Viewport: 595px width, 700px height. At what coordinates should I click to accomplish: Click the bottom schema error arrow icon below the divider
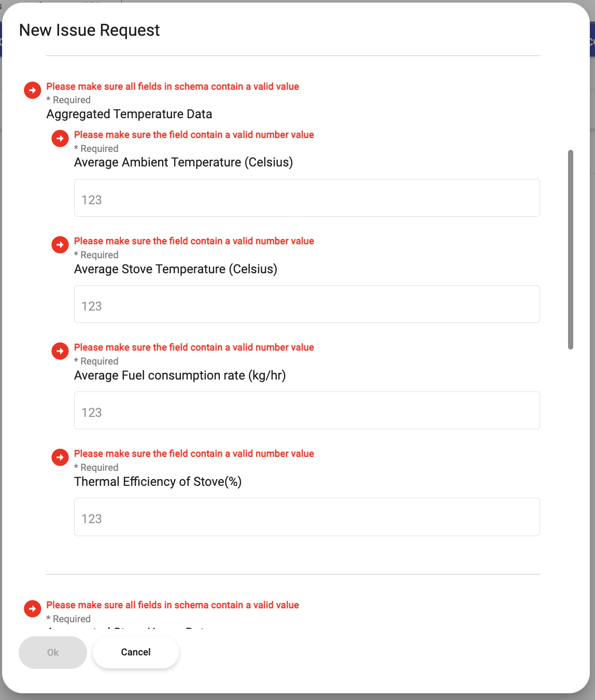[32, 609]
